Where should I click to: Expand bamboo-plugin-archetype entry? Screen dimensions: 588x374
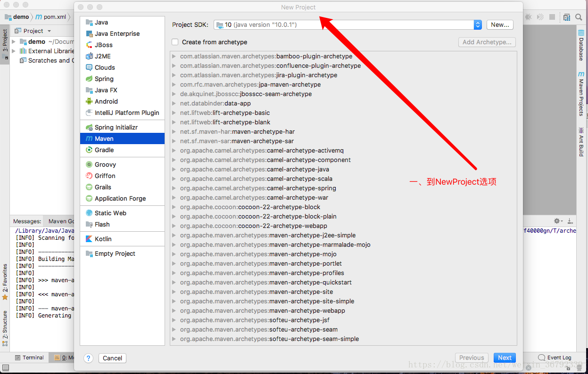pos(174,56)
